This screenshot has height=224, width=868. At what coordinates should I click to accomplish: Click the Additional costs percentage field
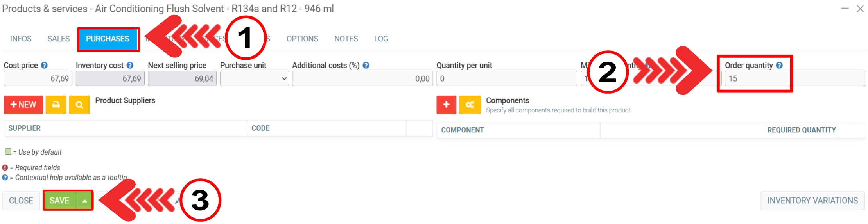pos(362,78)
